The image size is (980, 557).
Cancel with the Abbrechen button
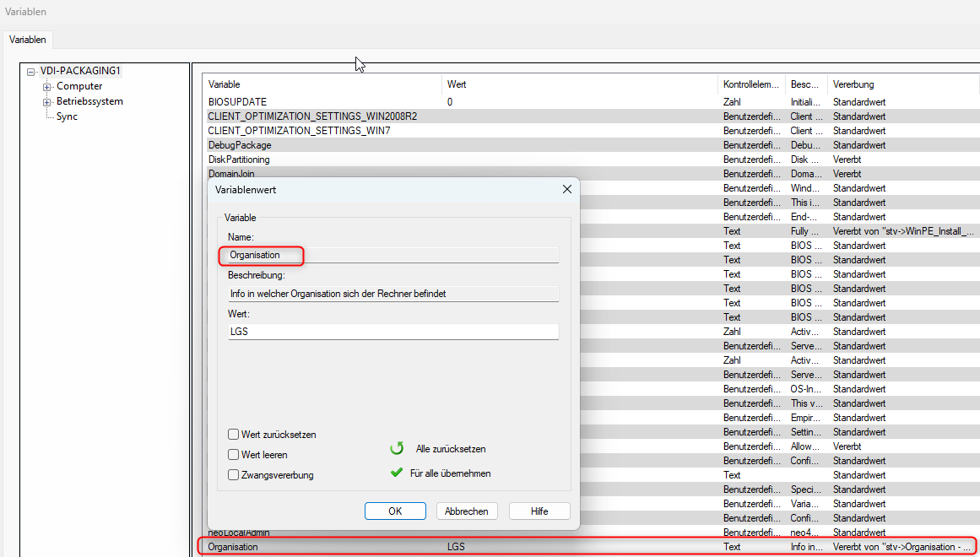tap(467, 511)
